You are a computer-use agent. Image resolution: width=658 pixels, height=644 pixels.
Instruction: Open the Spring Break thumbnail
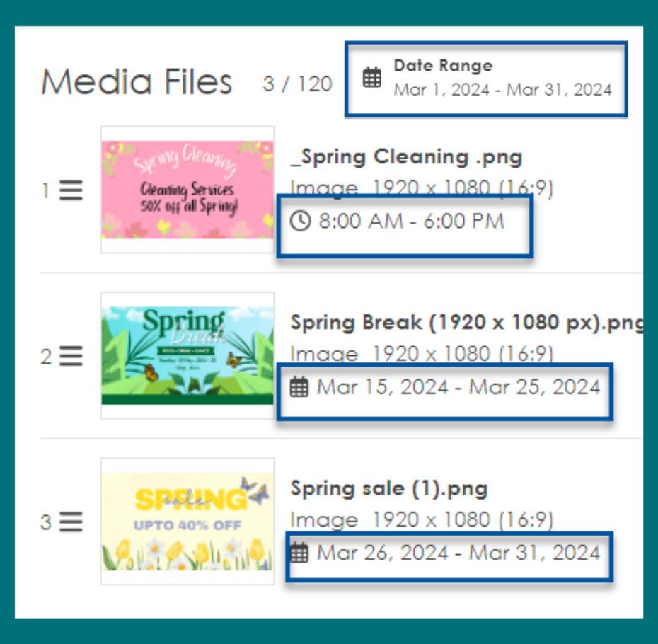click(x=187, y=355)
